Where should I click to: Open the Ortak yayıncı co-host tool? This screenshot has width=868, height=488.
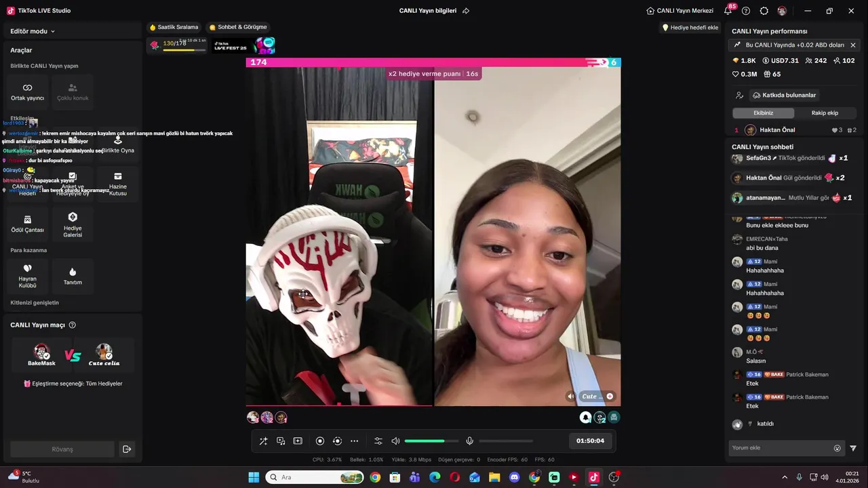point(27,92)
